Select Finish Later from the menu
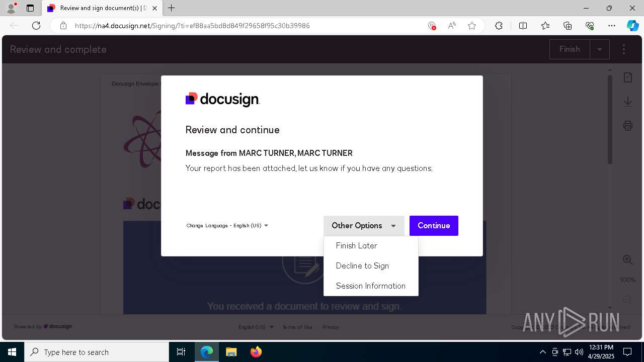The width and height of the screenshot is (644, 362). (371, 246)
